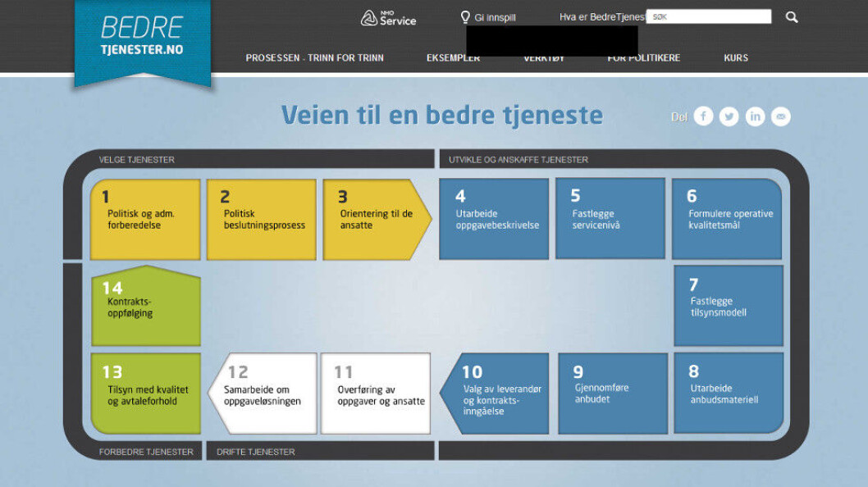
Task: Open Gi innspill text link
Action: (495, 18)
